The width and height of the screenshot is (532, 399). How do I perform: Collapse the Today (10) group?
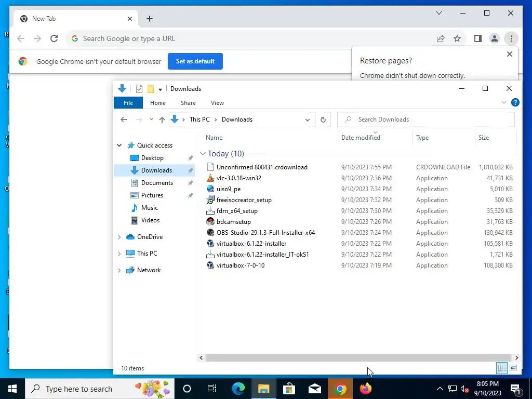(203, 154)
